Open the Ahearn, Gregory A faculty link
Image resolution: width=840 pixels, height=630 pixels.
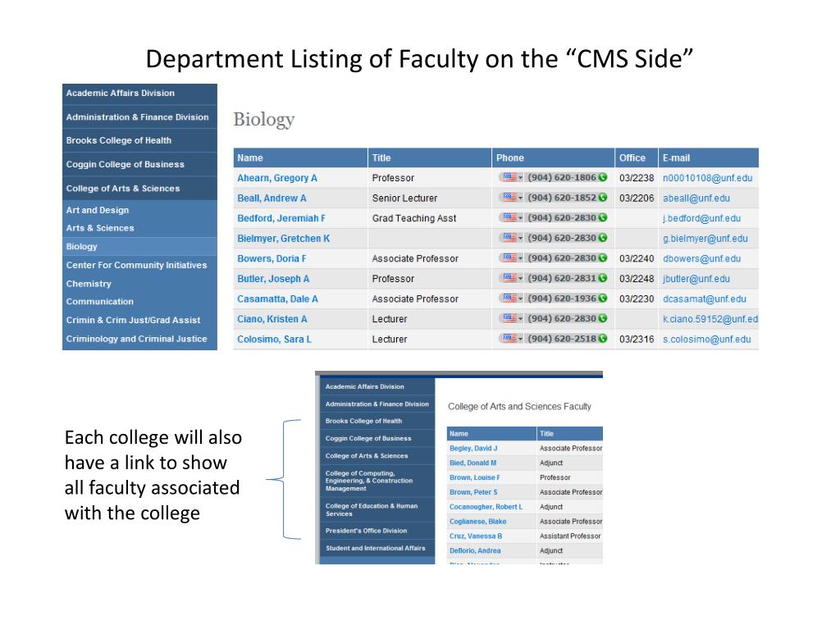(x=277, y=178)
